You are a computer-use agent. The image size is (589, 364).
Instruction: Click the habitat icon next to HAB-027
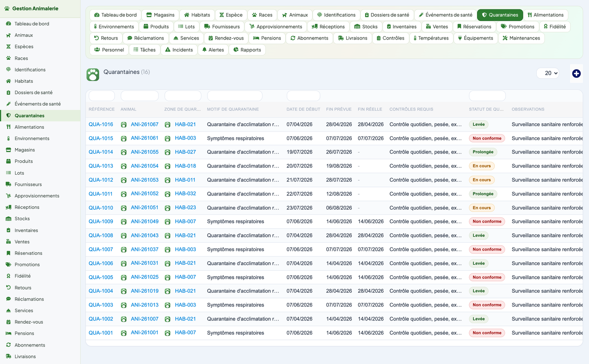[x=167, y=152]
